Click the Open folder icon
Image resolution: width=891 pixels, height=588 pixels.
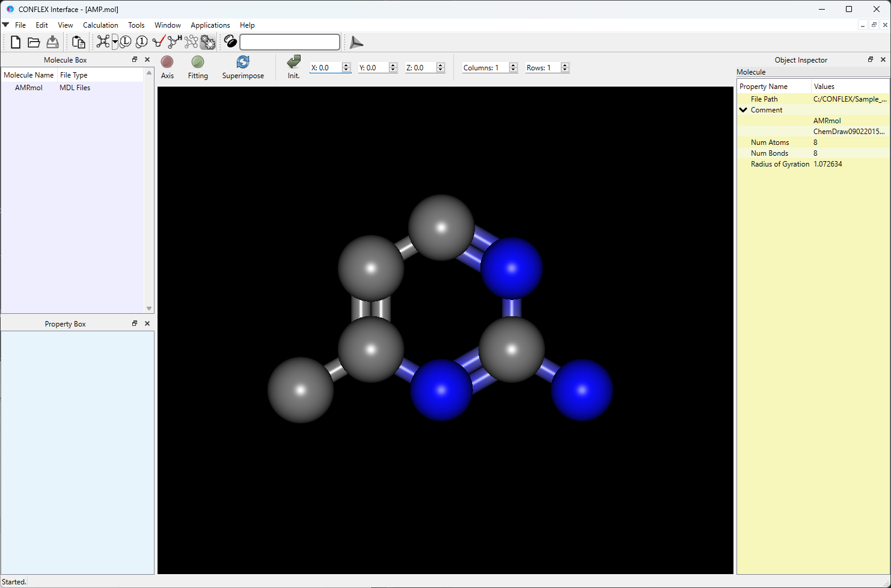(x=34, y=42)
